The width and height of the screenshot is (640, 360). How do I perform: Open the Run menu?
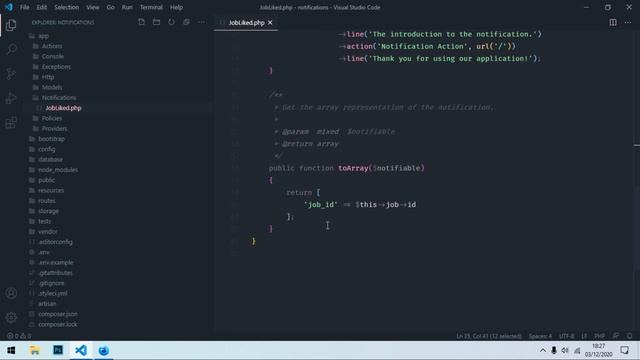127,7
